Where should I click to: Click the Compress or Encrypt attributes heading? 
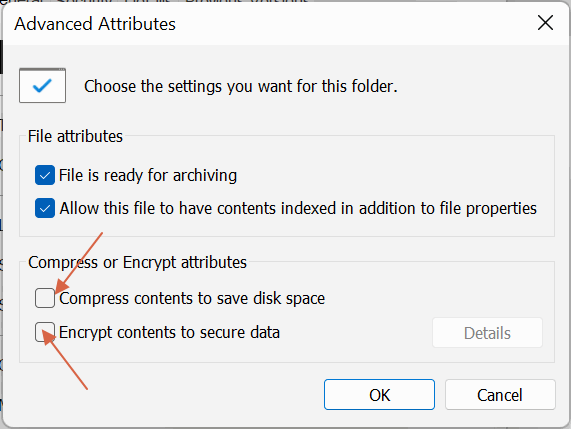pos(137,262)
